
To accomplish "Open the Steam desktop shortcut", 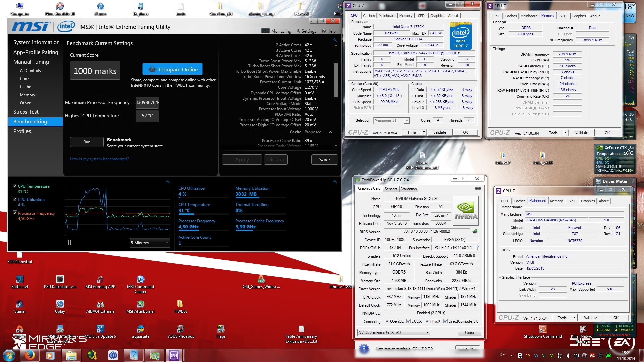I will (20, 307).
